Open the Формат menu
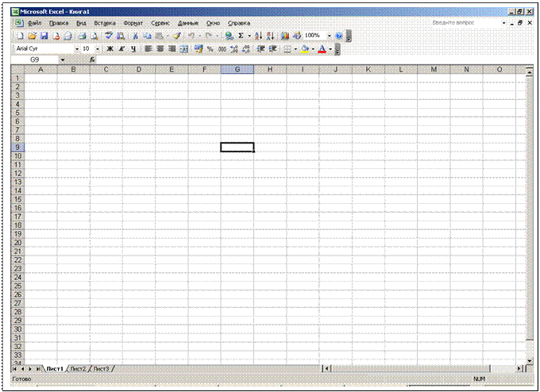Screen dimensions: 540x392 point(133,23)
